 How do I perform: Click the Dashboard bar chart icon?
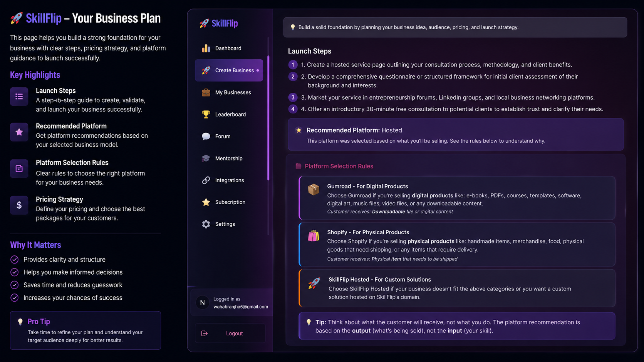tap(206, 48)
